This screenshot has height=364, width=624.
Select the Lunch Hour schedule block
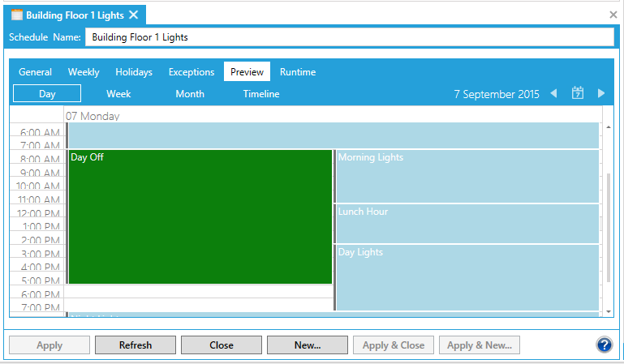click(x=467, y=223)
